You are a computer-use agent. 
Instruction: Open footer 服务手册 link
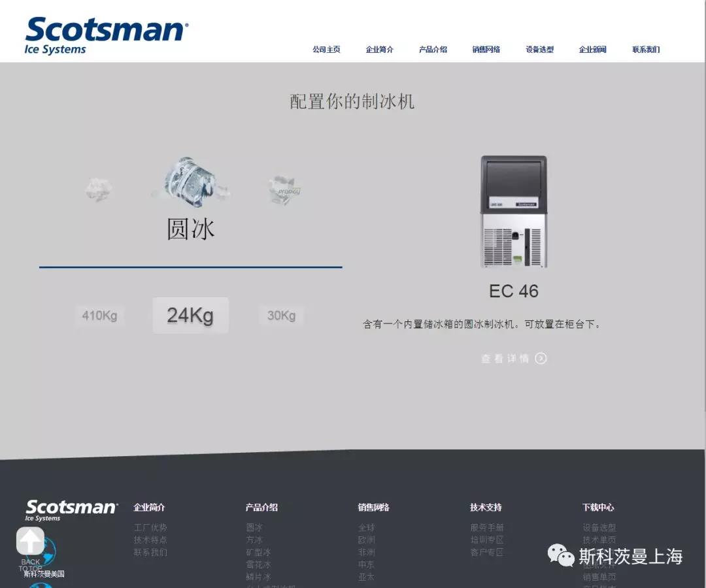coord(487,527)
